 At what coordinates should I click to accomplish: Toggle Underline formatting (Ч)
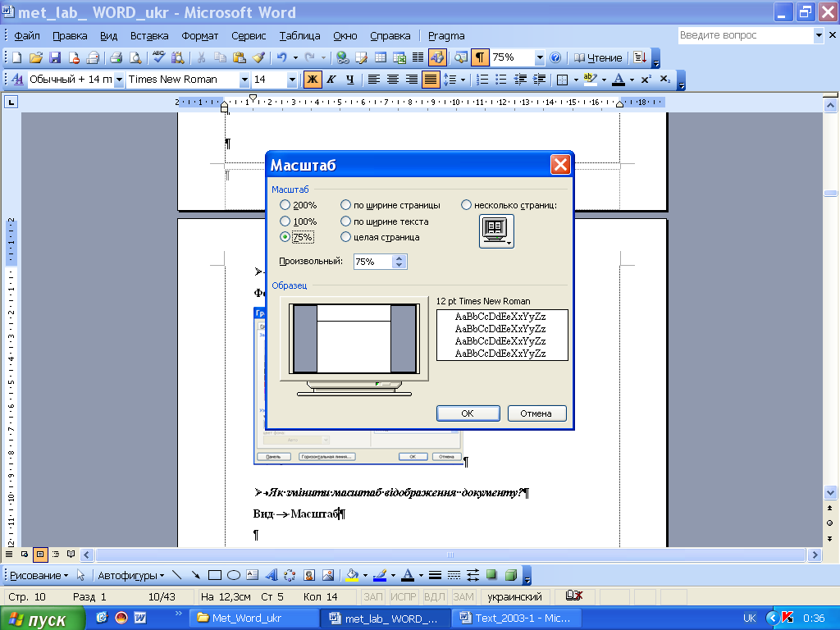click(349, 80)
